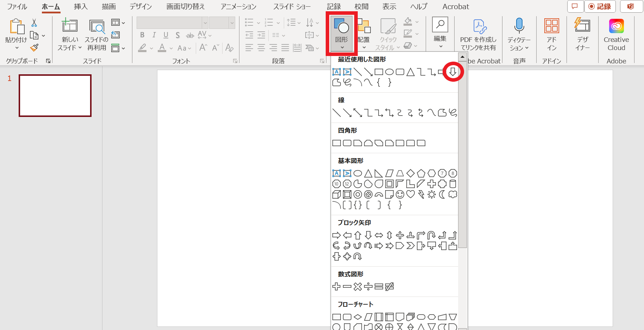Toggle bold formatting
644x330 pixels.
pyautogui.click(x=142, y=35)
